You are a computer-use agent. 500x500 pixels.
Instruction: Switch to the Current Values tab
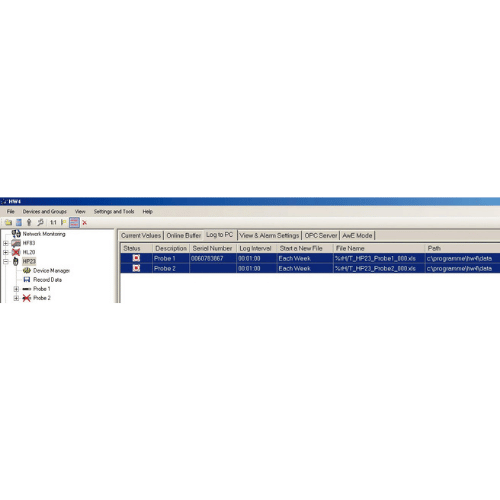[141, 235]
